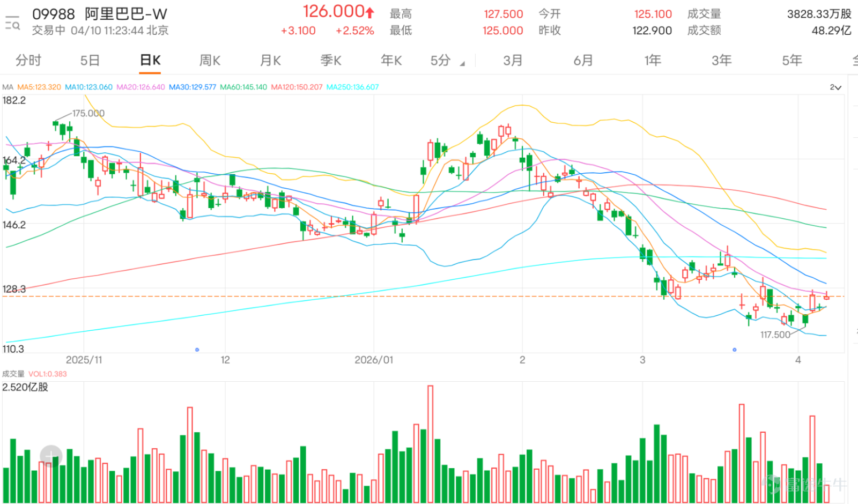
Task: Set the range to 6月
Action: pos(583,60)
